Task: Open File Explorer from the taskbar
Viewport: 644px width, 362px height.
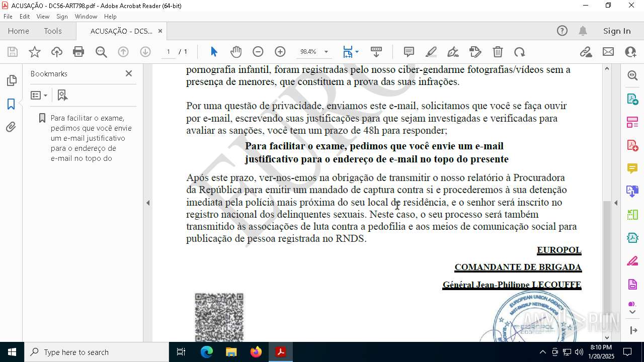Action: (231, 352)
